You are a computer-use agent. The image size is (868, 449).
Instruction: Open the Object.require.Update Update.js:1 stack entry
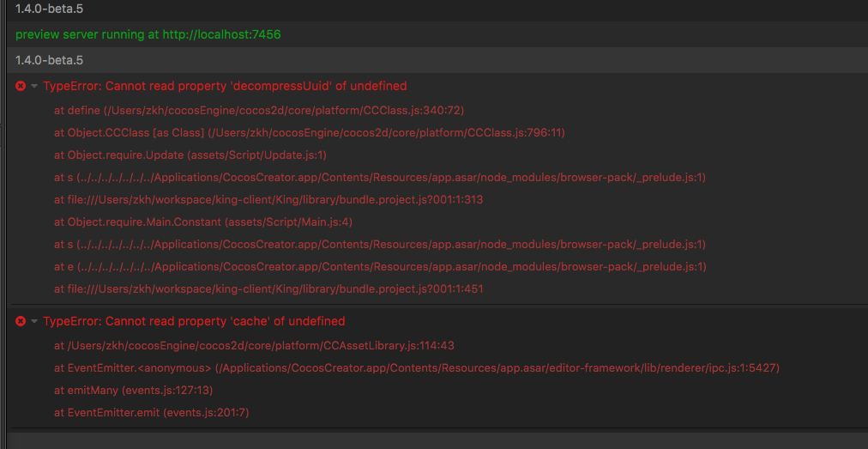pos(190,155)
